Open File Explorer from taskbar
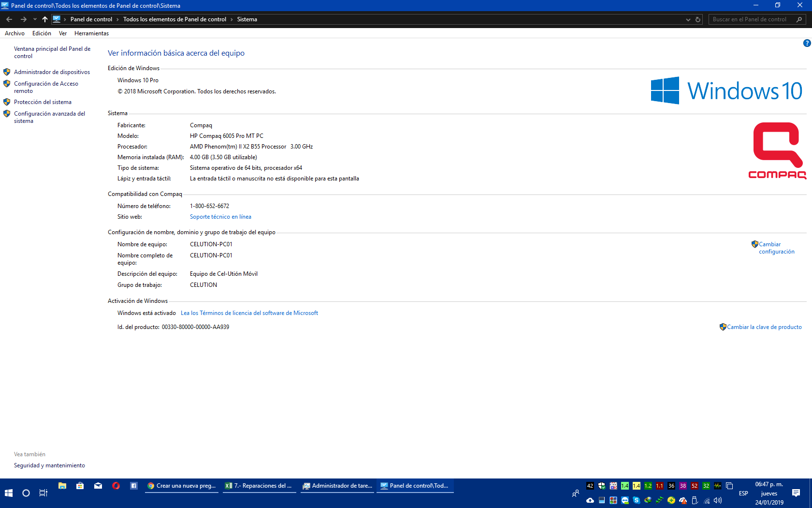This screenshot has width=812, height=508. tap(62, 486)
